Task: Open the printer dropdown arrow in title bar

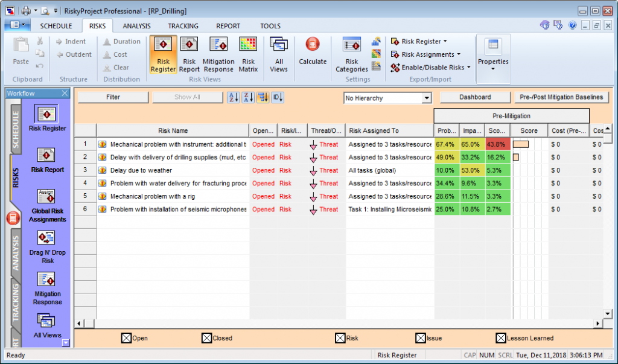Action: 36,11
